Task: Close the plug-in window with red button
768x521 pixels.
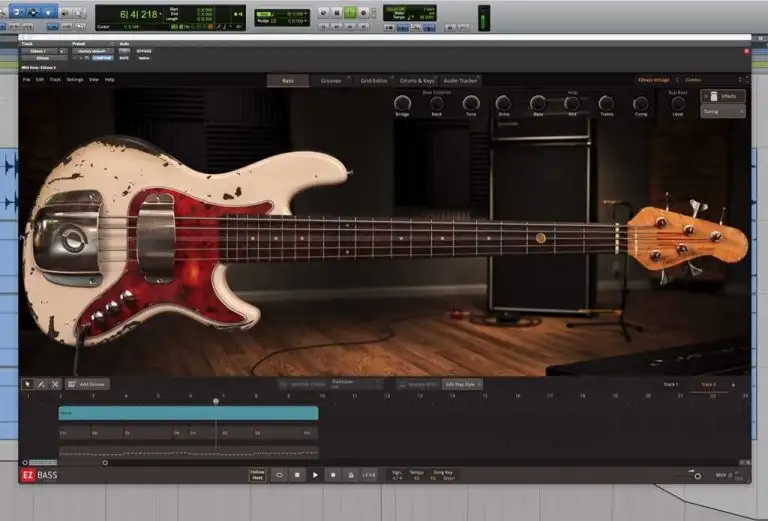Action: (746, 51)
